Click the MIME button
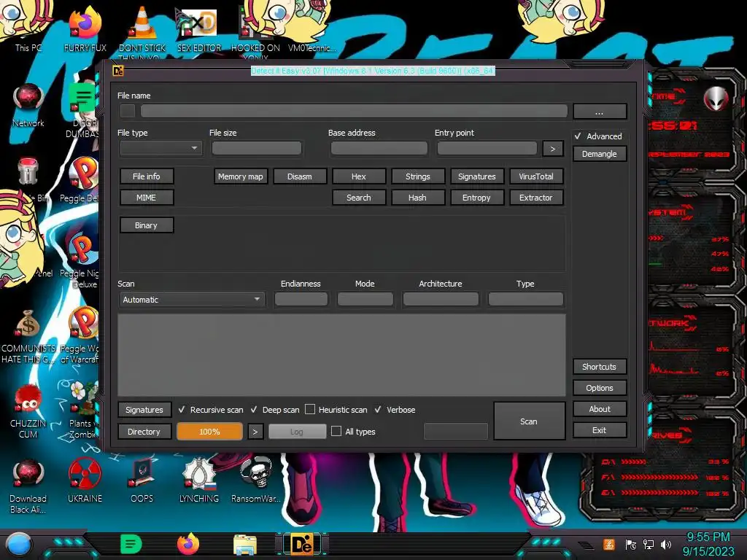The image size is (747, 560). pyautogui.click(x=146, y=198)
